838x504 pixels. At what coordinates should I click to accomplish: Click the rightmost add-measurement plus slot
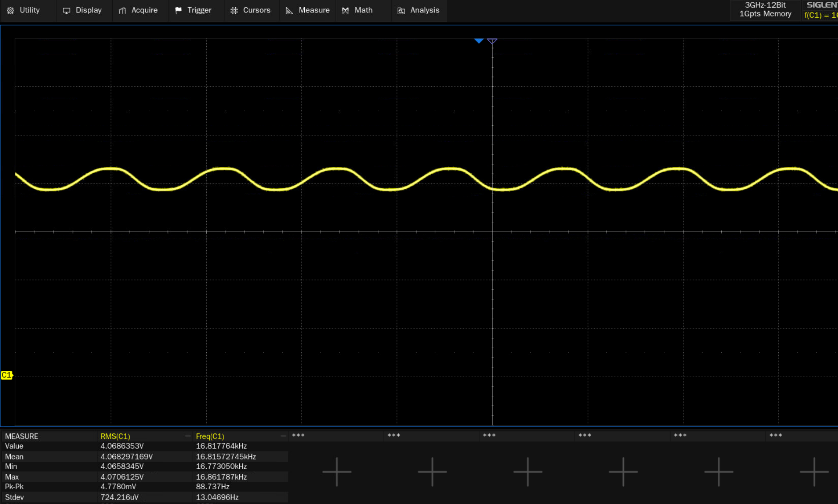point(814,471)
